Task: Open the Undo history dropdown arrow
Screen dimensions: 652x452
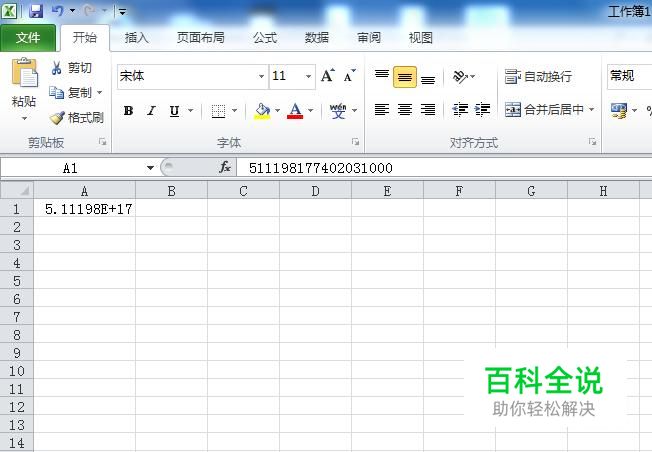Action: click(72, 11)
